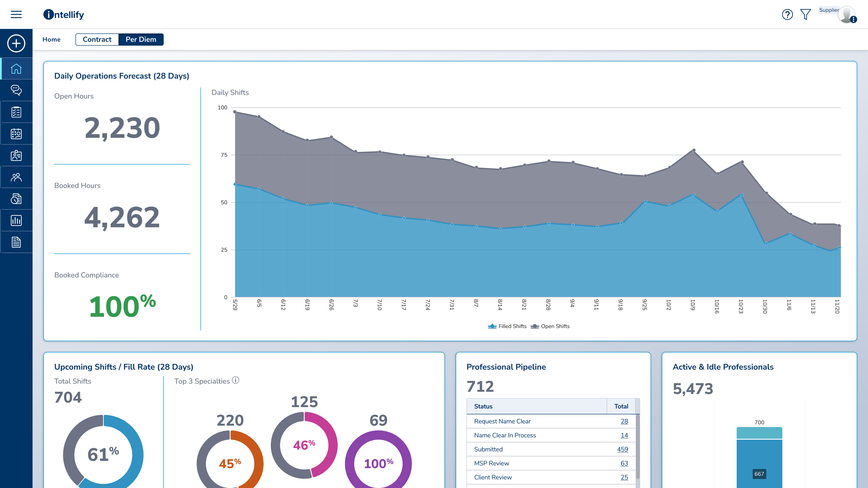Image resolution: width=868 pixels, height=488 pixels.
Task: Click the ID badge credentials icon
Action: tap(16, 155)
